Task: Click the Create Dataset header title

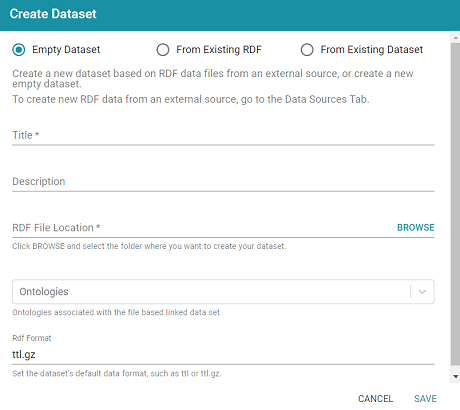Action: pos(53,14)
